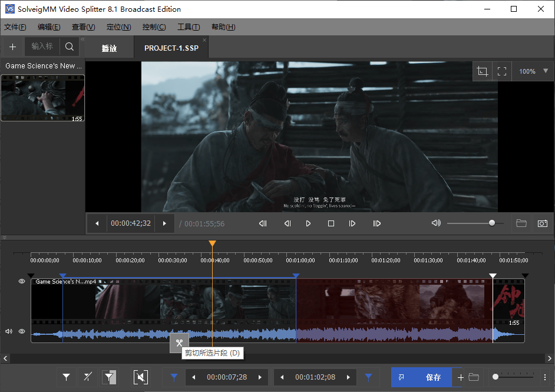The image size is (555, 392).
Task: Open the output folder next to snapshot
Action: (x=521, y=223)
